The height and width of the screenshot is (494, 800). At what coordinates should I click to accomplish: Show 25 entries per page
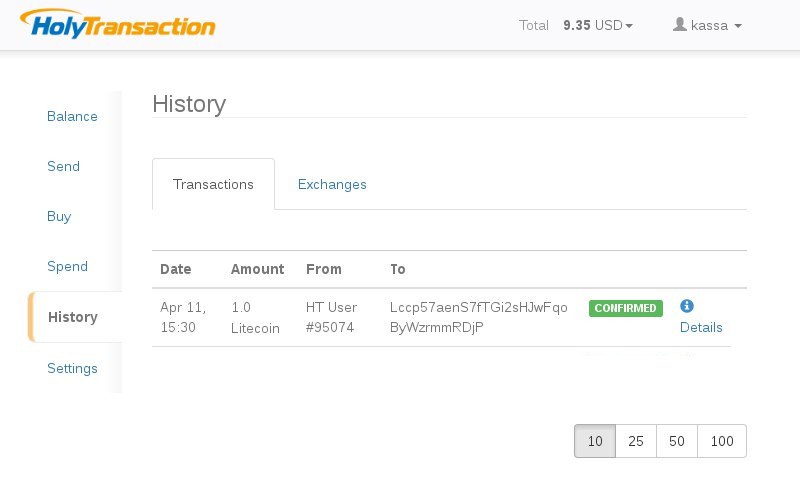[636, 441]
